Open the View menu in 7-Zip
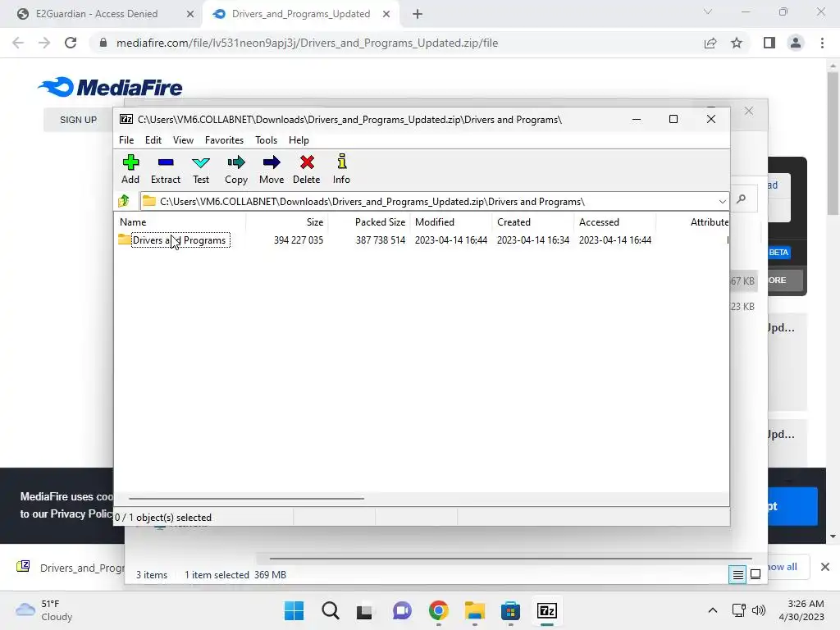Screen dimensions: 840x630 [x=183, y=139]
